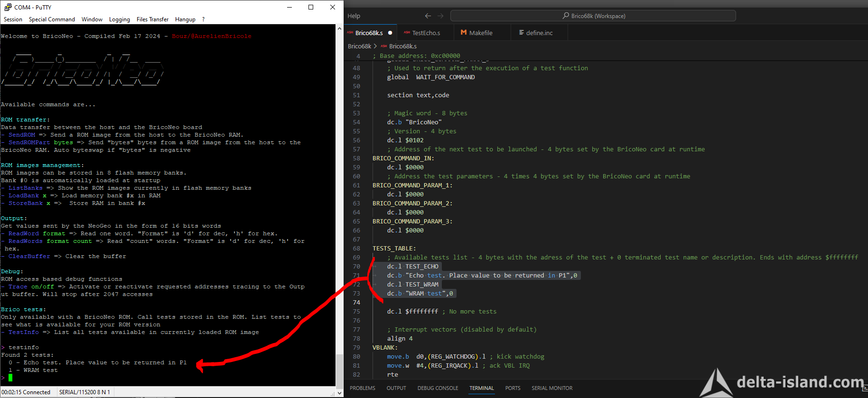Open the ? help menu in PuTTY
Viewport: 868px width, 398px height.
[x=204, y=19]
